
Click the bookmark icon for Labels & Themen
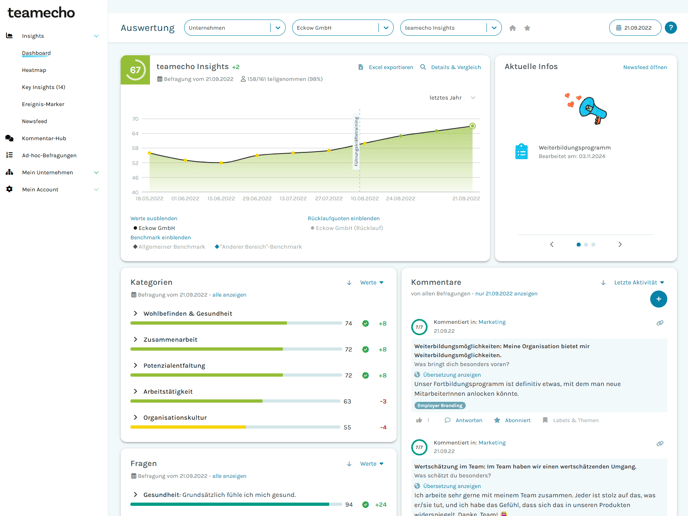[x=545, y=420]
